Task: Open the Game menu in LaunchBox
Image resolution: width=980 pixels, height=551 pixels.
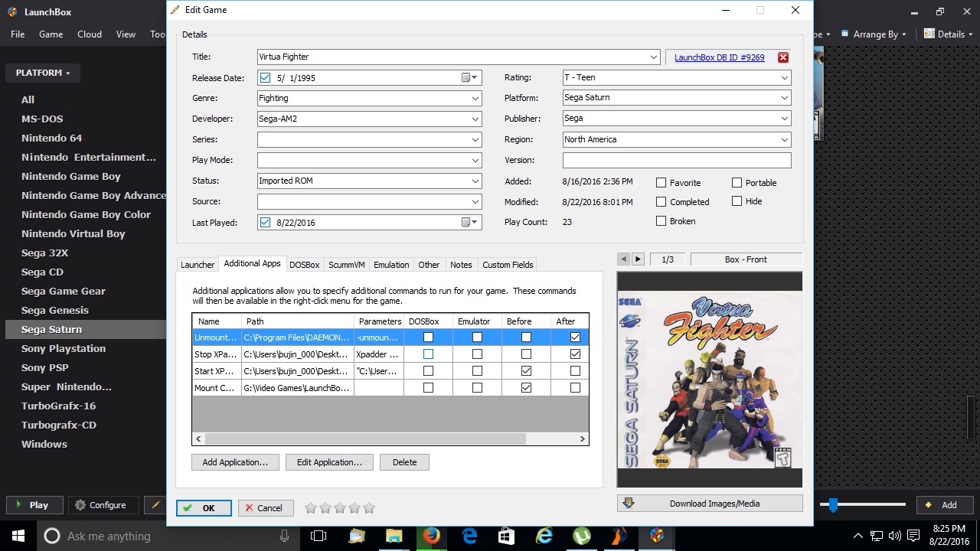Action: point(51,34)
